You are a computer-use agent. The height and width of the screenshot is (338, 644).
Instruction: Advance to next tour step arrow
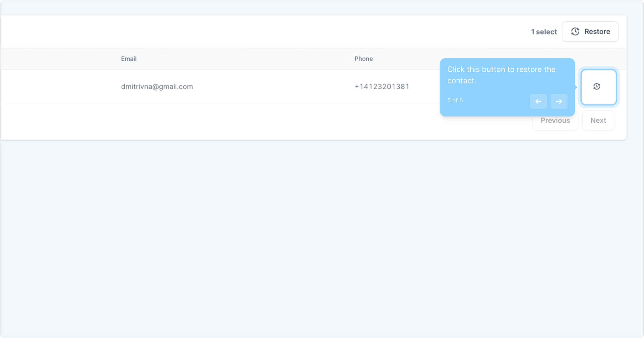click(x=559, y=101)
